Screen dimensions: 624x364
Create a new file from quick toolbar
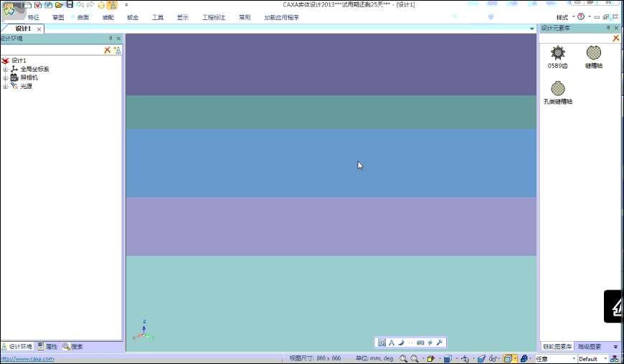(27, 5)
